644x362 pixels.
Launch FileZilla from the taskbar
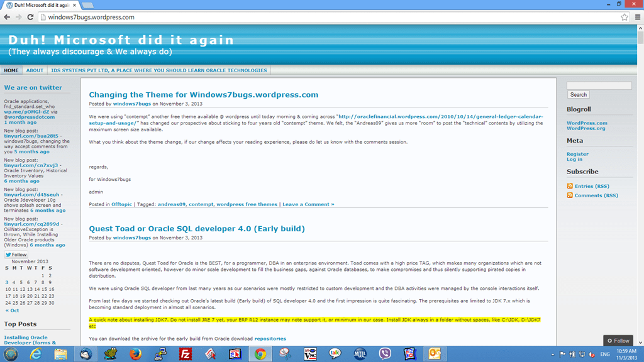[186, 354]
